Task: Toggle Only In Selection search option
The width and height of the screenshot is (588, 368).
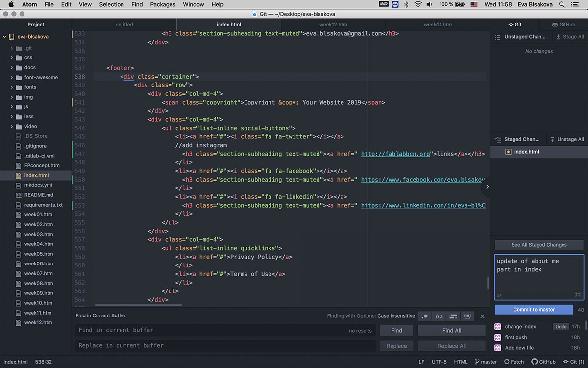Action: coord(453,316)
